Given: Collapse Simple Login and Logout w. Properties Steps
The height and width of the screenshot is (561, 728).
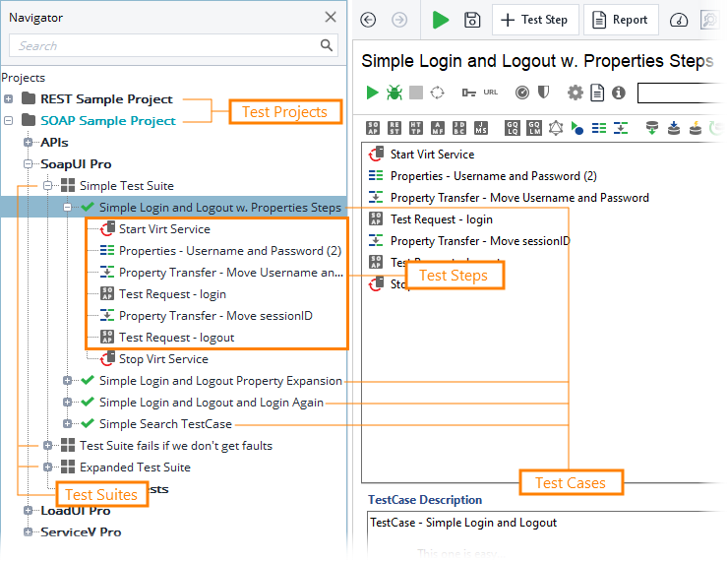Looking at the screenshot, I should pyautogui.click(x=67, y=207).
